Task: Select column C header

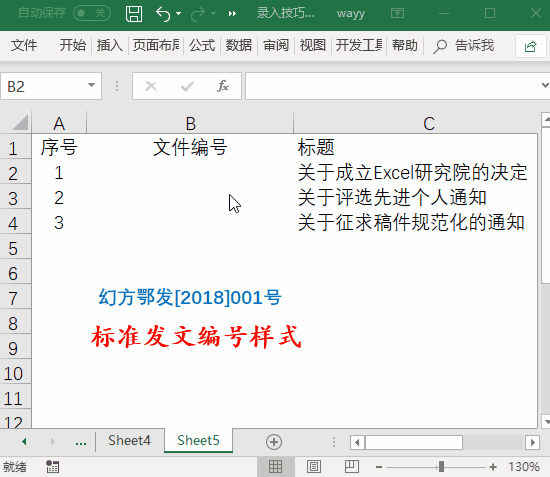Action: pyautogui.click(x=429, y=123)
